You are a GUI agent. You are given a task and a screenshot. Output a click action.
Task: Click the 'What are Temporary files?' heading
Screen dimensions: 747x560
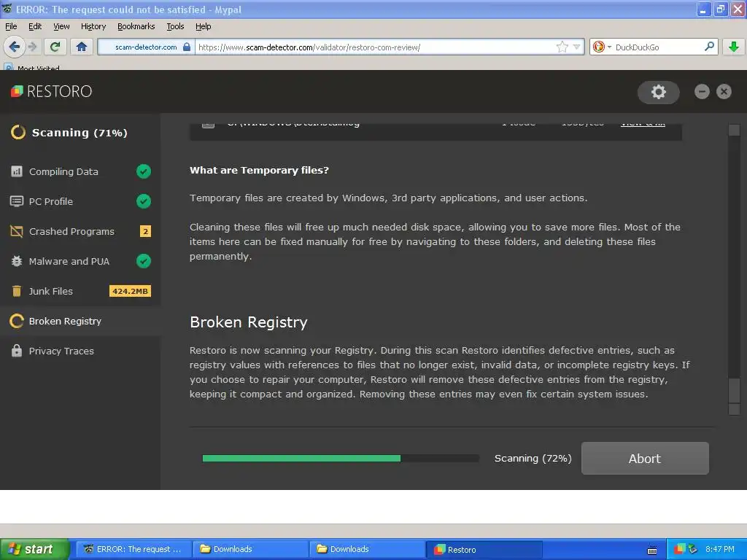pos(259,170)
